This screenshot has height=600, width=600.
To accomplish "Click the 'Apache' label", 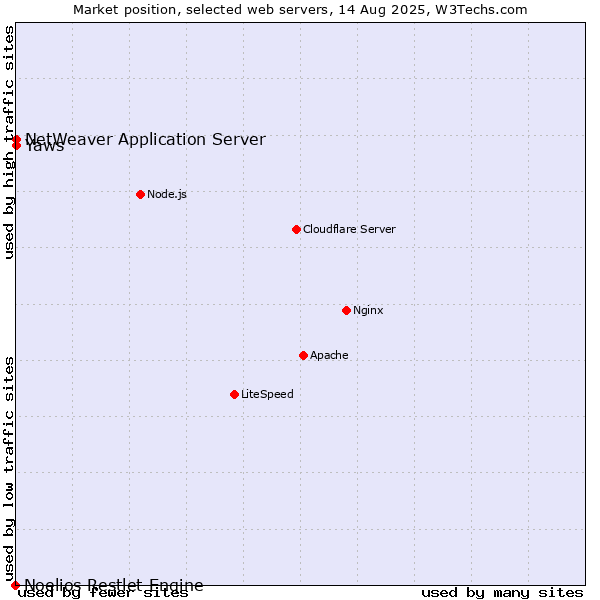I will 329,355.
